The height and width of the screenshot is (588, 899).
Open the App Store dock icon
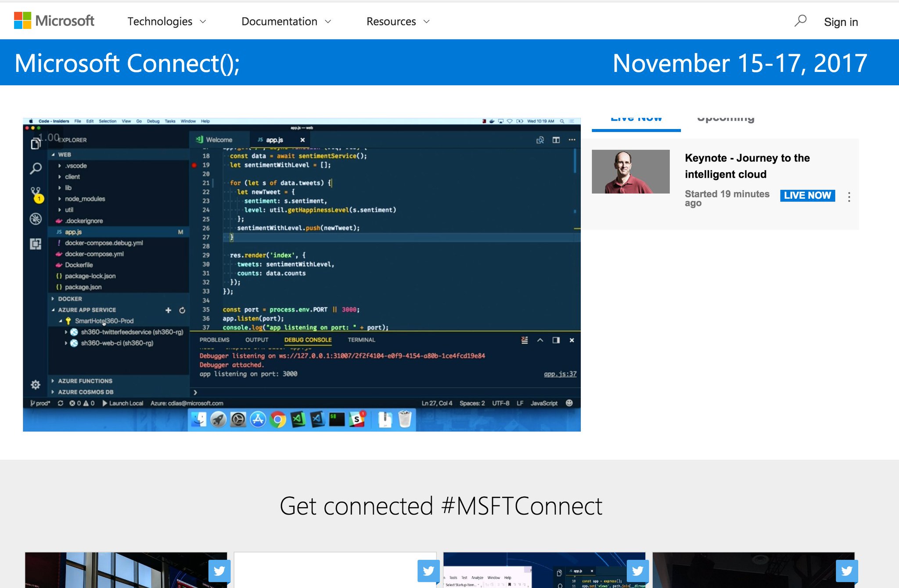click(x=258, y=420)
